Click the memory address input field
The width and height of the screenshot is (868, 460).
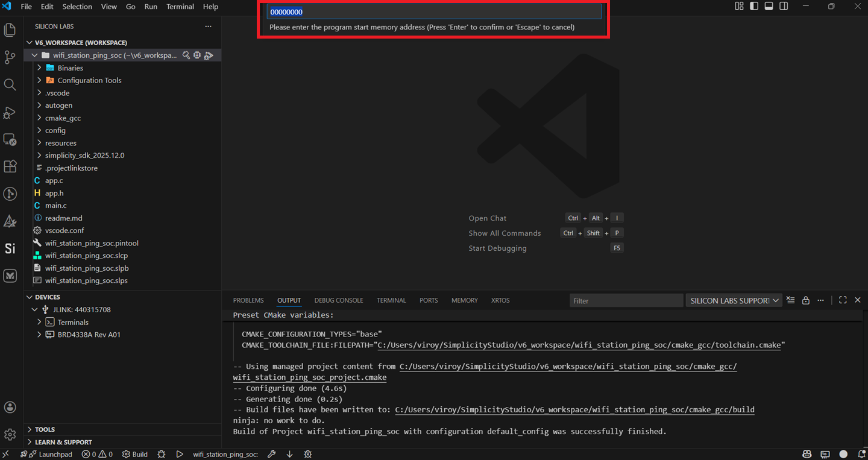pos(433,11)
